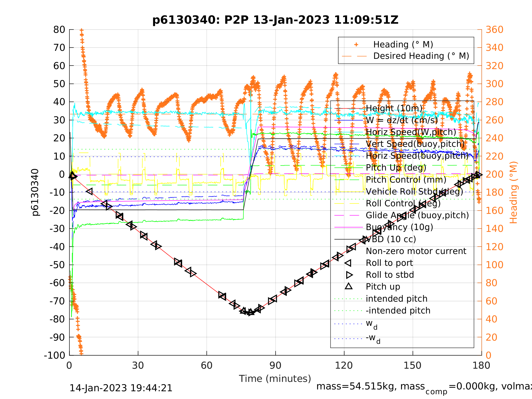Viewport: 532px width, 399px height.
Task: Click the black VBD (10 cc) legend line
Action: tap(348, 239)
